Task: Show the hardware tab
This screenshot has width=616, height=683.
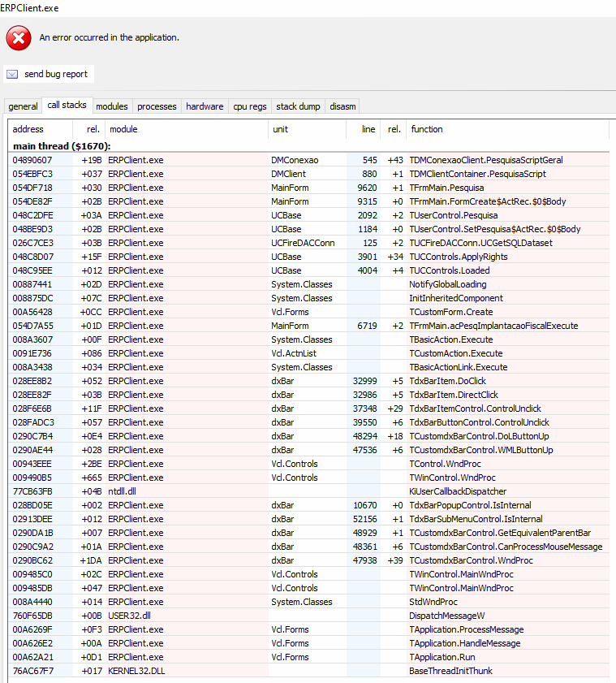Action: pyautogui.click(x=205, y=106)
